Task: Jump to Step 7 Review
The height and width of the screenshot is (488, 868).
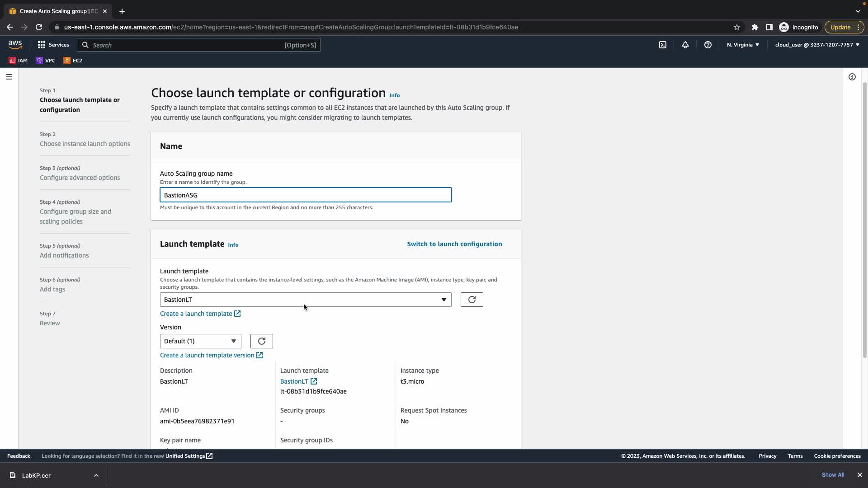Action: pos(50,323)
